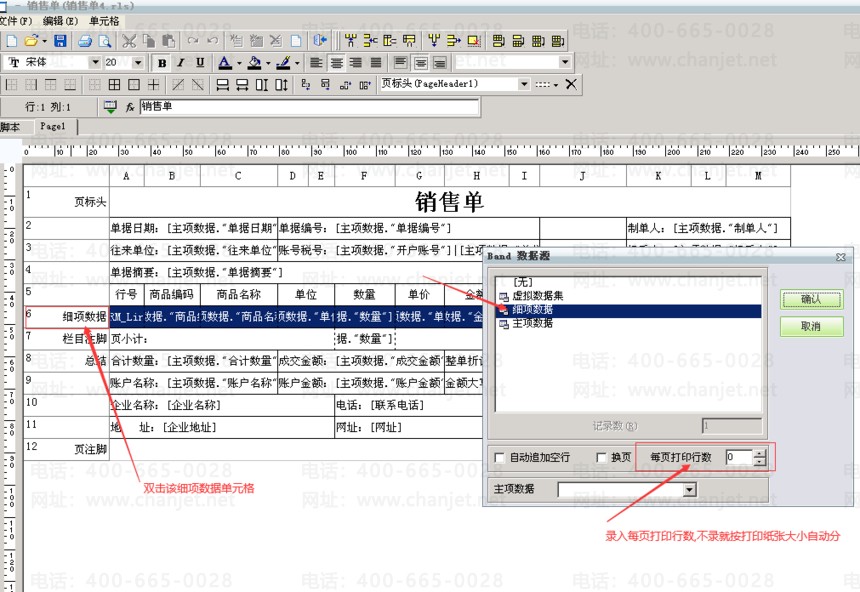Image resolution: width=860 pixels, height=592 pixels.
Task: Click the Print icon in the toolbar
Action: [86, 41]
